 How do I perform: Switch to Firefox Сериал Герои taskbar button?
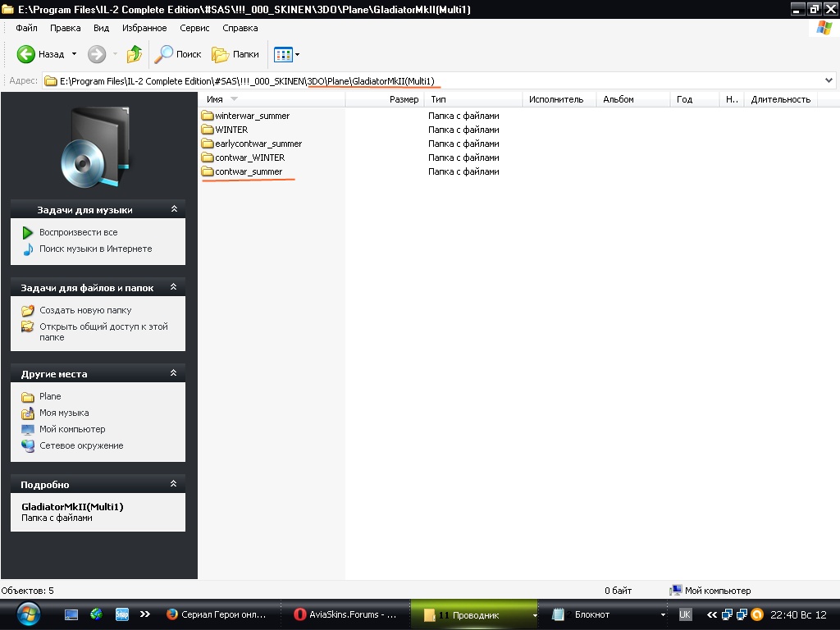coord(216,614)
